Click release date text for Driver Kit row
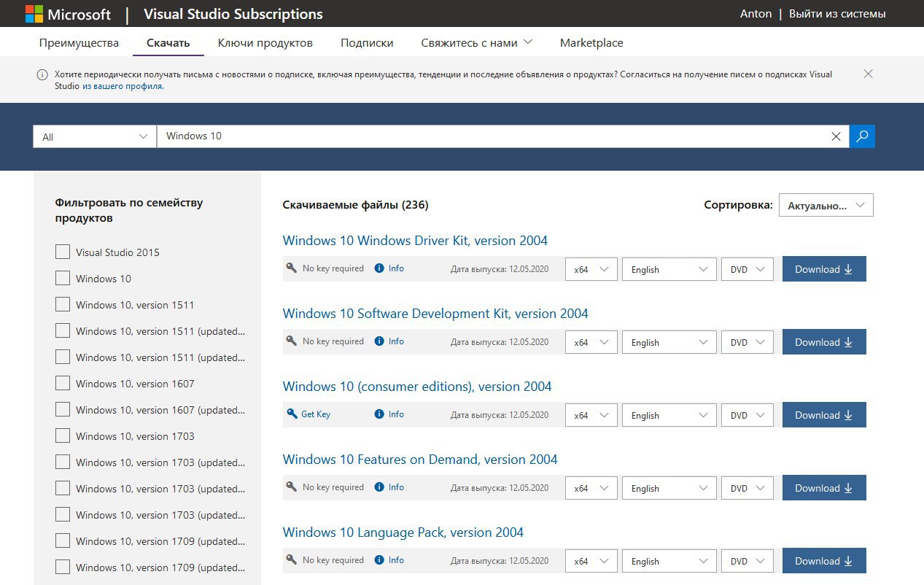This screenshot has height=585, width=924. click(x=500, y=269)
